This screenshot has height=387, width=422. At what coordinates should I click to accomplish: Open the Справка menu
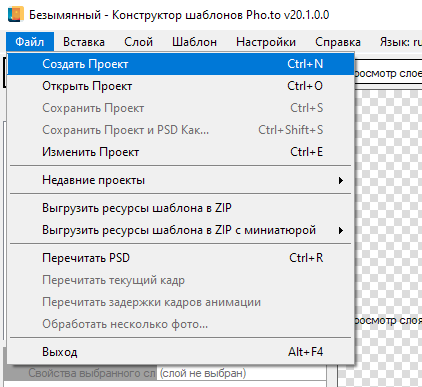338,42
